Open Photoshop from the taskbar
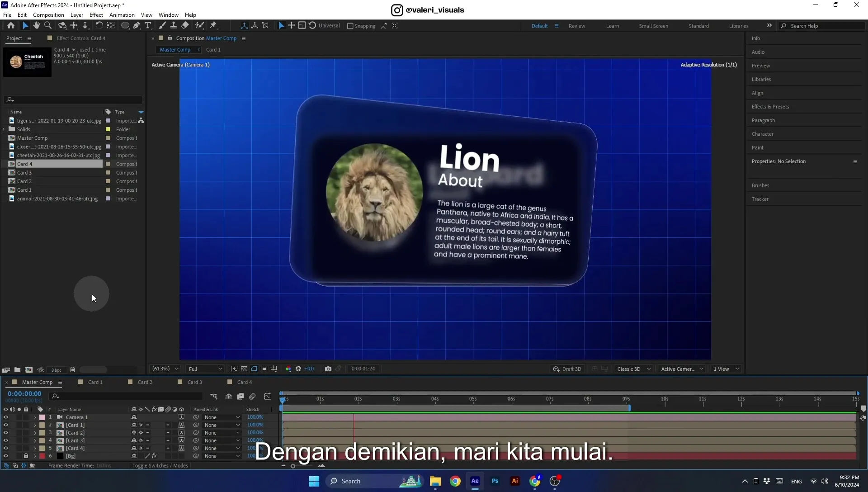Viewport: 868px width, 492px height. pos(495,481)
